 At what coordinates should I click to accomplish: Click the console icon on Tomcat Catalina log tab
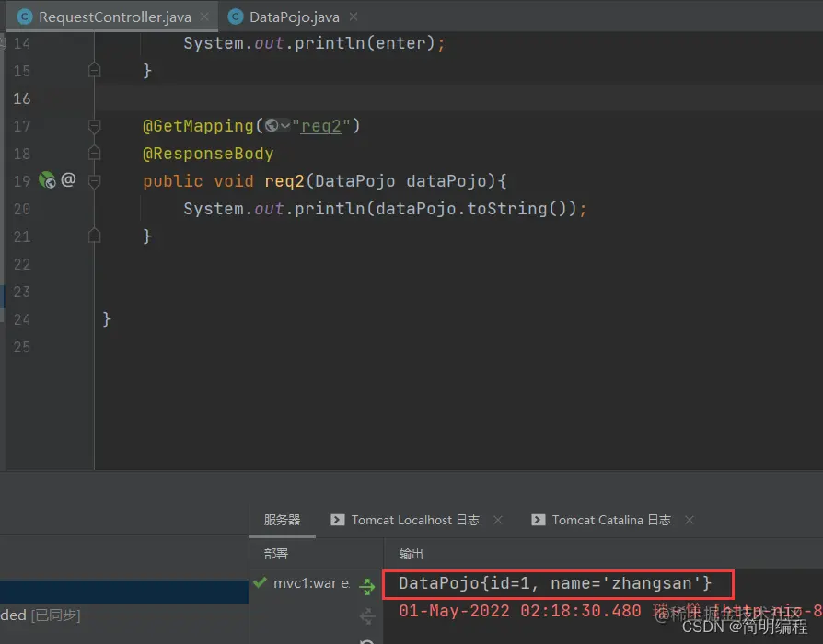pyautogui.click(x=538, y=520)
